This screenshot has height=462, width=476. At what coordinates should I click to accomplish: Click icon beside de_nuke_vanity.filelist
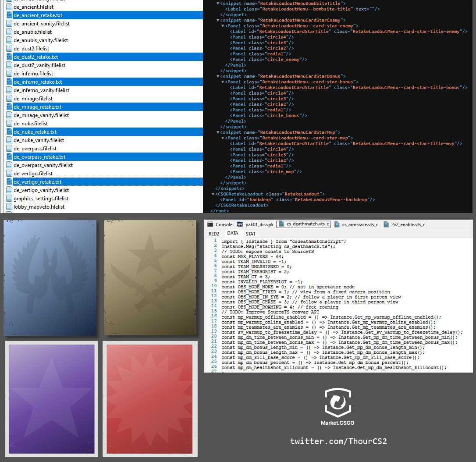point(9,140)
